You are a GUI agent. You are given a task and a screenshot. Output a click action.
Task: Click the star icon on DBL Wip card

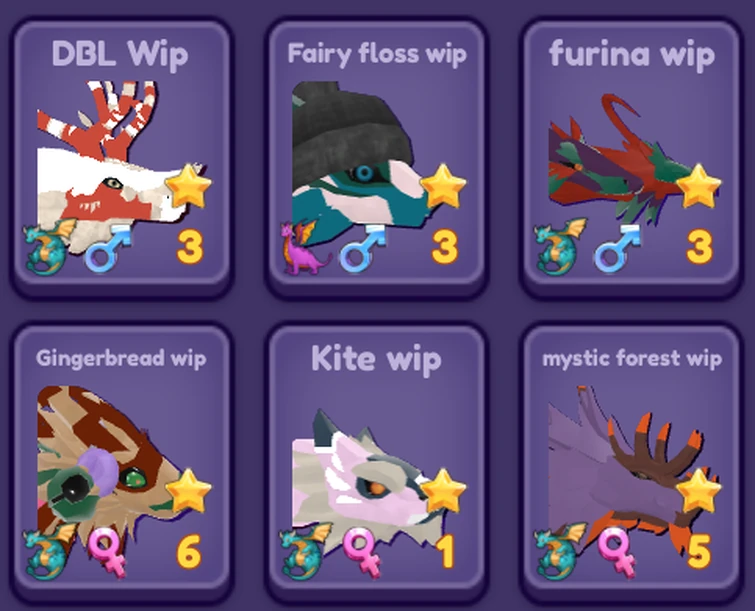click(x=188, y=186)
